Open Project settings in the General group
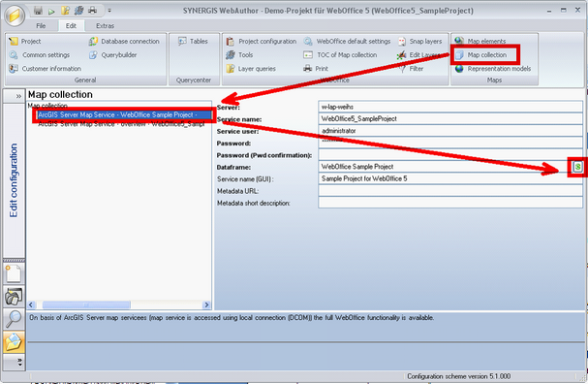 click(25, 42)
